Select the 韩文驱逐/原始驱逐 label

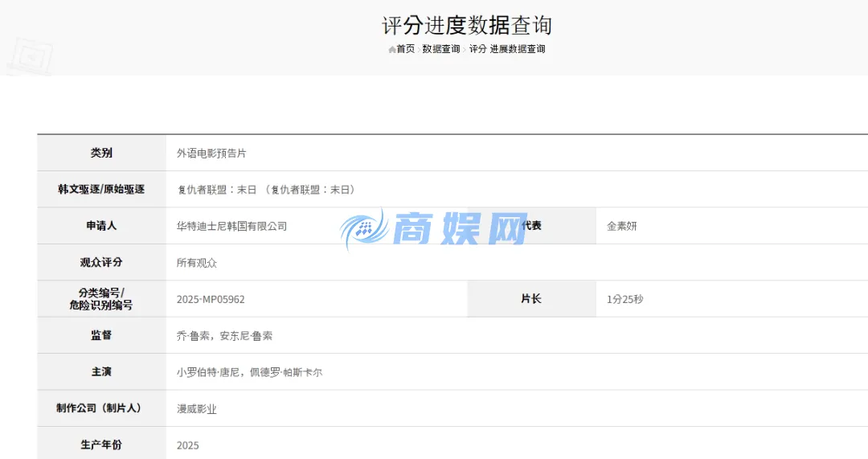(x=101, y=190)
